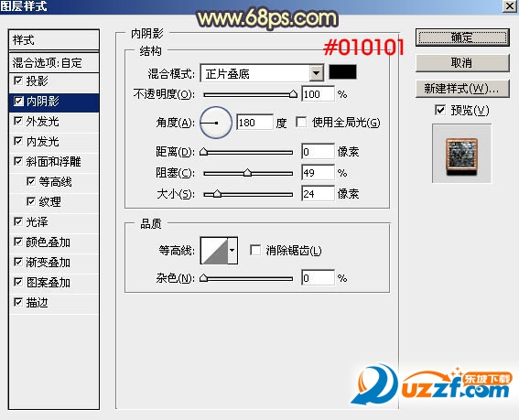Uncheck the 斜面和浮雕 bevel checkbox
Image resolution: width=519 pixels, height=420 pixels.
click(18, 162)
